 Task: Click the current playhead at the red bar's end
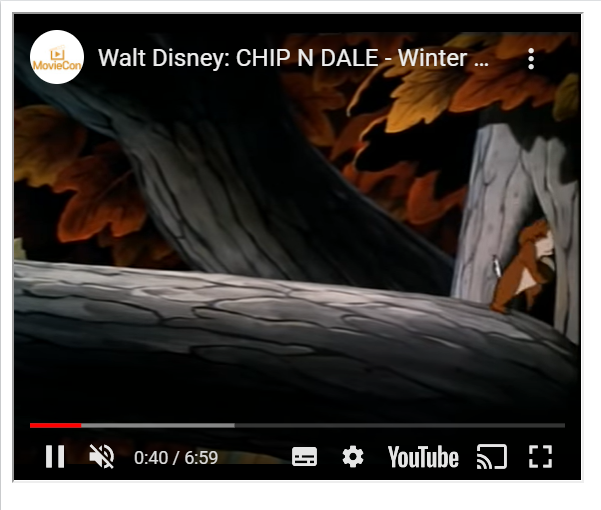coord(81,425)
